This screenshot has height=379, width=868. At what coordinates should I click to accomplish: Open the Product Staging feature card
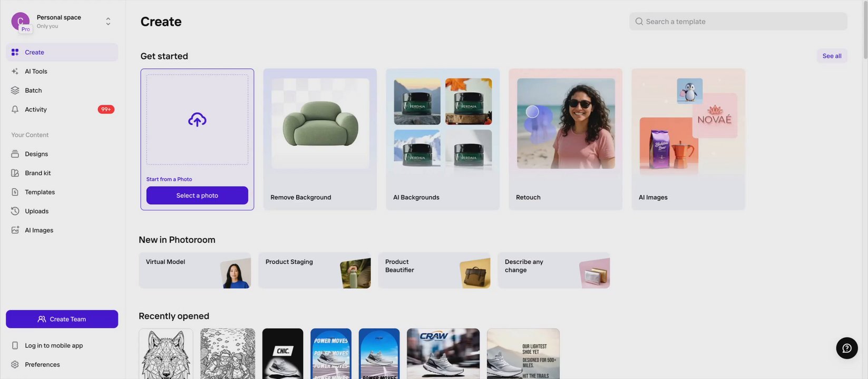coord(314,271)
